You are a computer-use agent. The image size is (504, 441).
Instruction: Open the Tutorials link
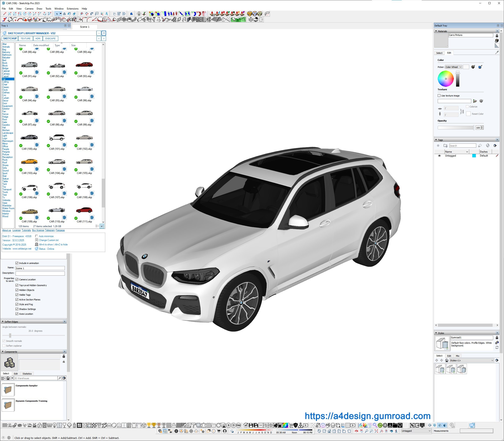26,230
